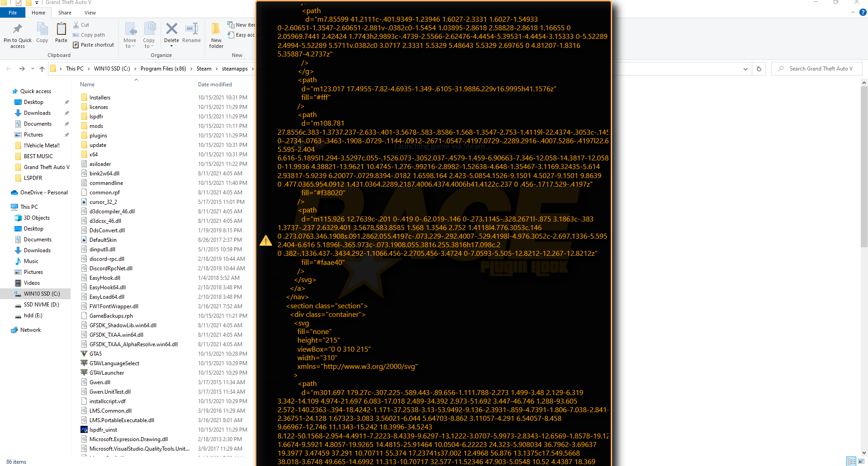The height and width of the screenshot is (466, 868).
Task: Refresh the current folder view
Action: [x=759, y=69]
